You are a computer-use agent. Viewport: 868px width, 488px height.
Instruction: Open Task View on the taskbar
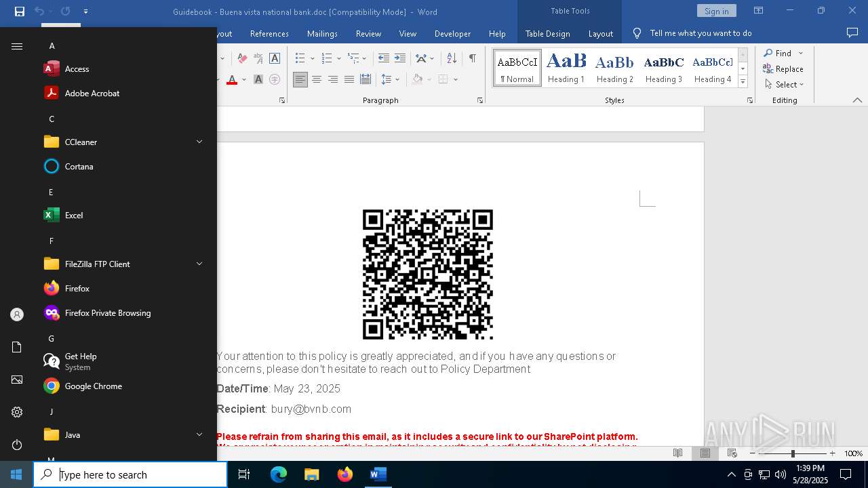pyautogui.click(x=244, y=474)
